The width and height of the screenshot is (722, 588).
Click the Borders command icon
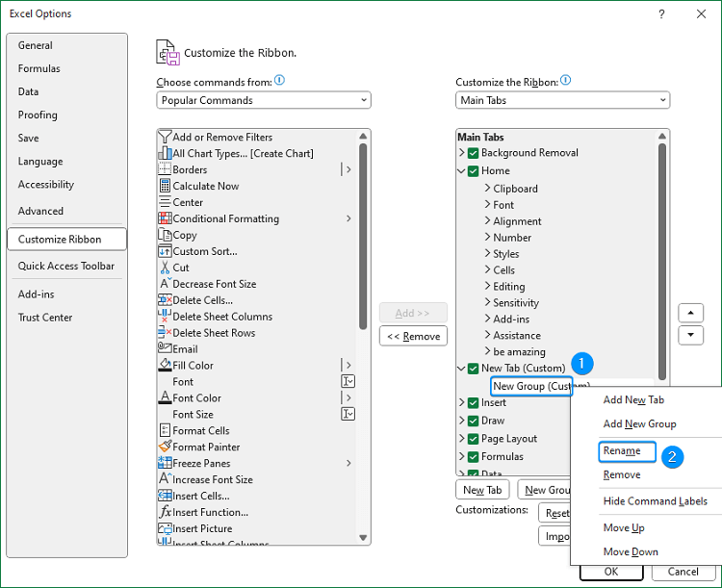(x=165, y=169)
